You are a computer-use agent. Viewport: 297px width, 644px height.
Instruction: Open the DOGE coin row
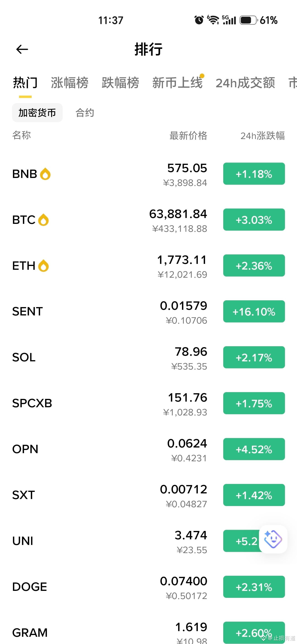[x=148, y=587]
